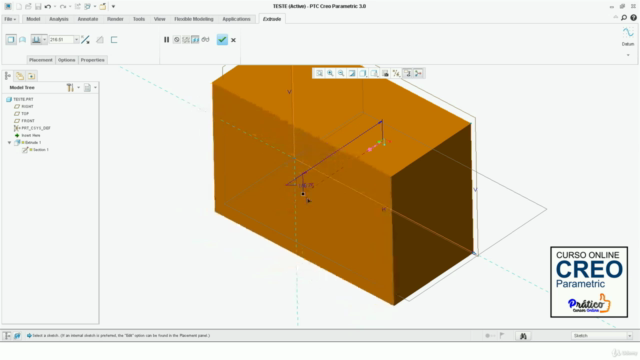
Task: Cancel the extrude with the X button
Action: tap(233, 40)
